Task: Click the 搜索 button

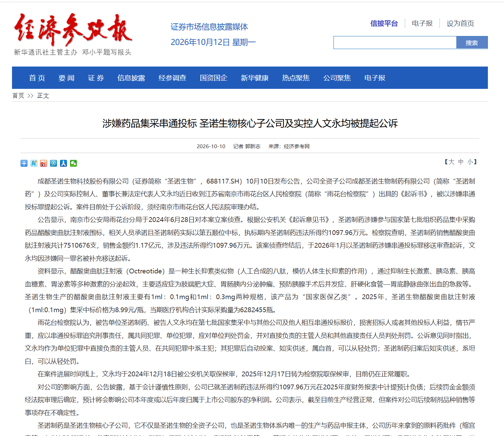Action: pos(472,43)
